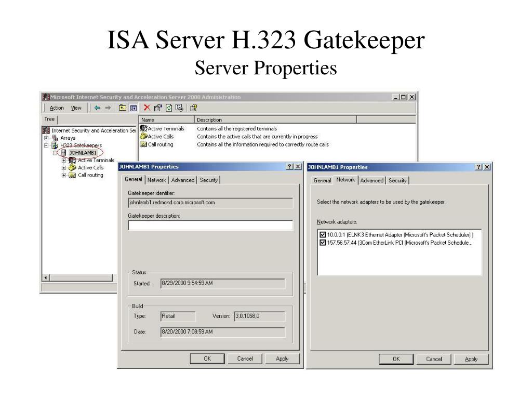Click the Export List toolbar icon
Image resolution: width=532 pixels, height=399 pixels.
179,108
